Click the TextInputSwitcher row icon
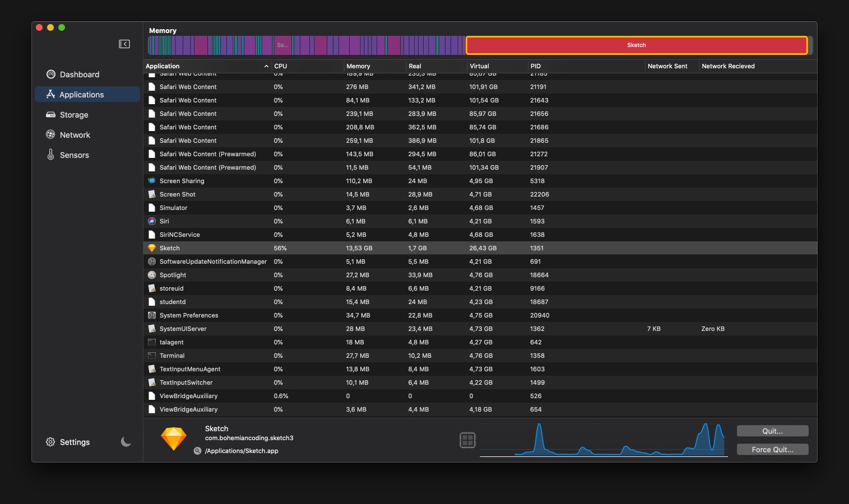Screen dimensions: 849x504 (x=151, y=382)
